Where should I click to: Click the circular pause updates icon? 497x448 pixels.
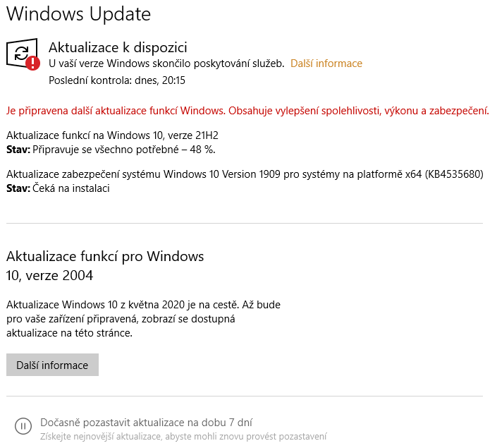(23, 425)
